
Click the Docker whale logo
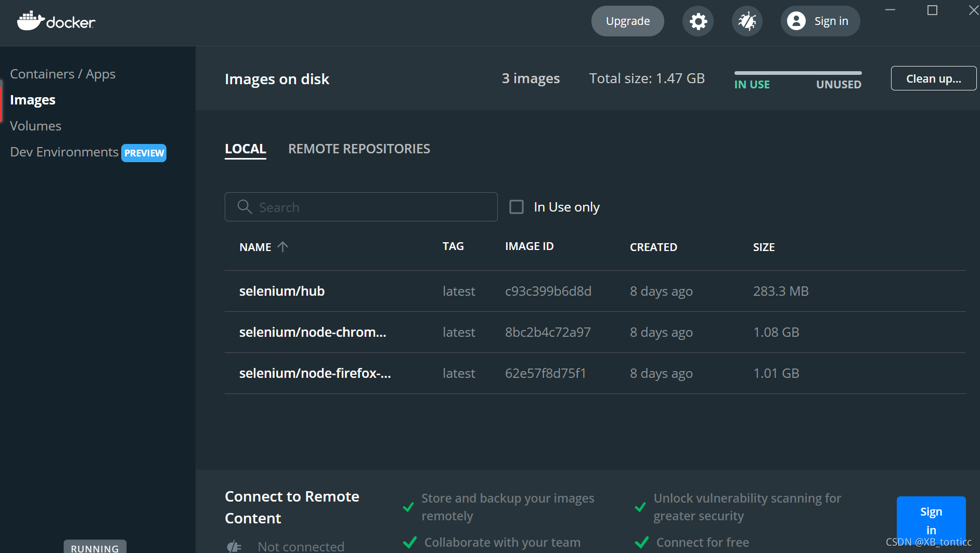coord(31,21)
